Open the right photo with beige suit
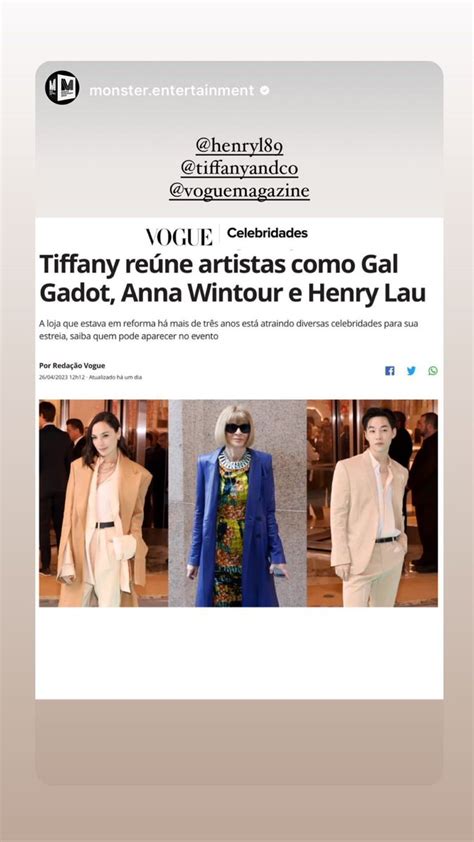The width and height of the screenshot is (474, 842). point(372,503)
